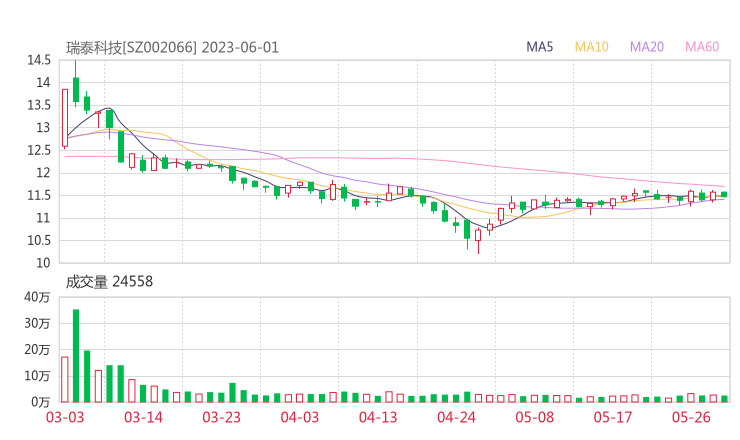
Task: Select the last green candlestick on the right
Action: tap(724, 195)
